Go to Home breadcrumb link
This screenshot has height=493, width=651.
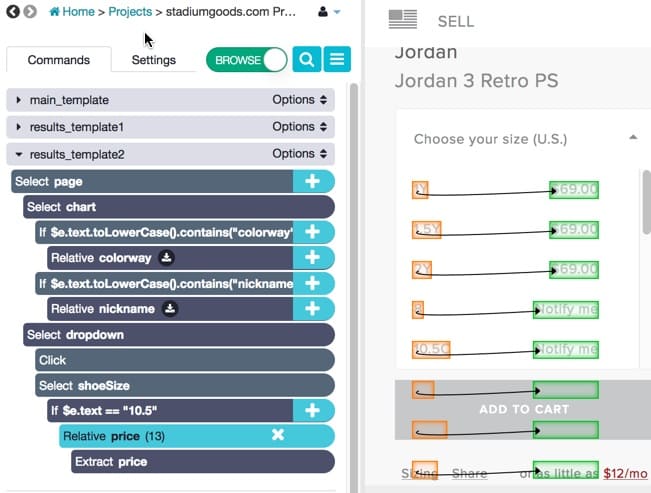[72, 12]
